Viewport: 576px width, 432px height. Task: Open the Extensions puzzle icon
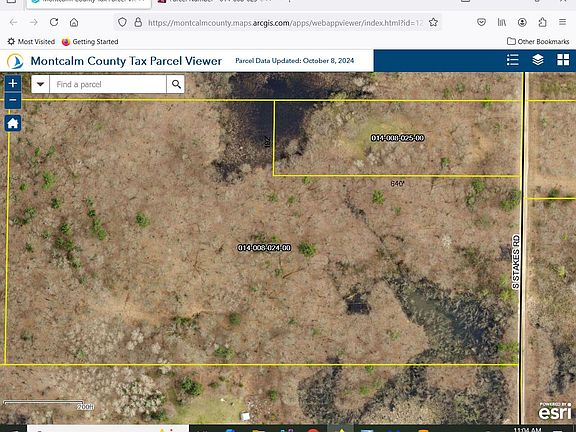pyautogui.click(x=542, y=22)
